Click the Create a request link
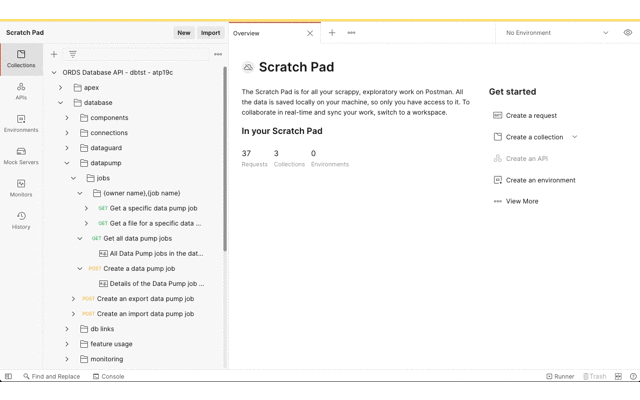Screen dimensions: 640x400 coord(531,116)
